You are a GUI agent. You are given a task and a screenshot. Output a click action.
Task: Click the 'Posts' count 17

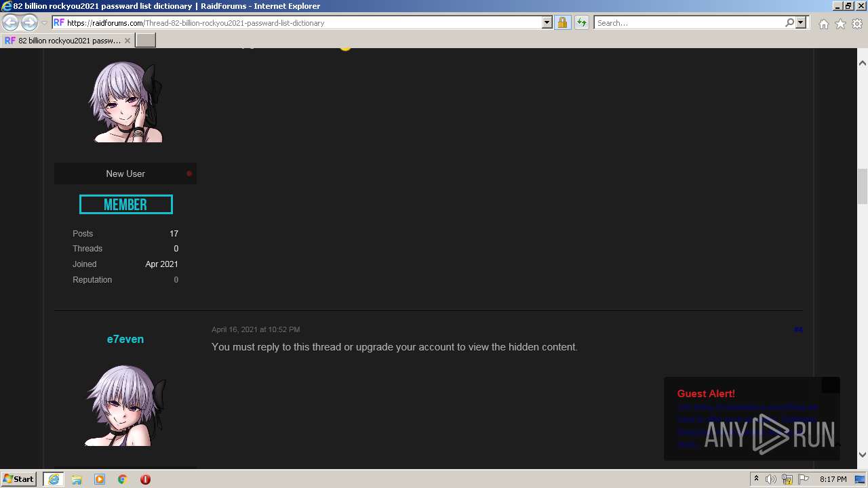(x=174, y=233)
